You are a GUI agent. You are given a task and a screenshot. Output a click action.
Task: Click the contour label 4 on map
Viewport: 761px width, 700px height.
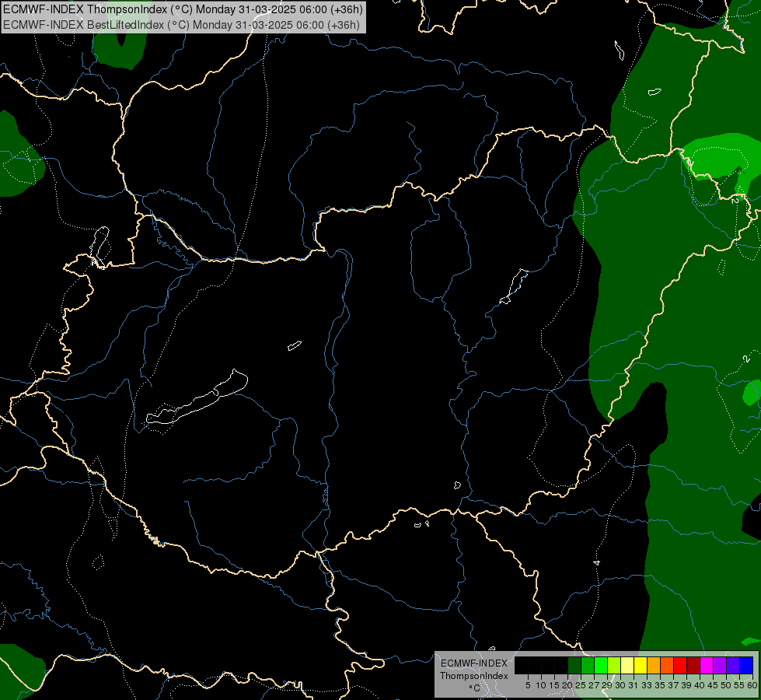coord(597,562)
